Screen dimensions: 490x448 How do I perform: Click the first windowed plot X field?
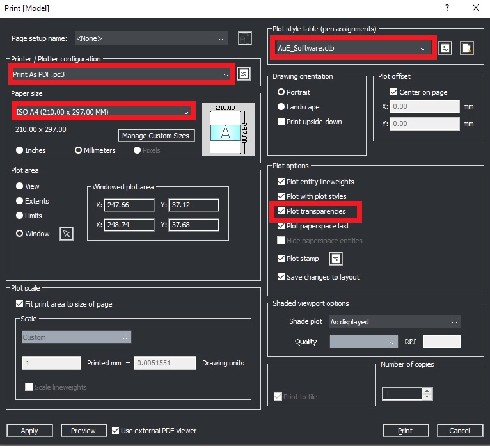(129, 205)
